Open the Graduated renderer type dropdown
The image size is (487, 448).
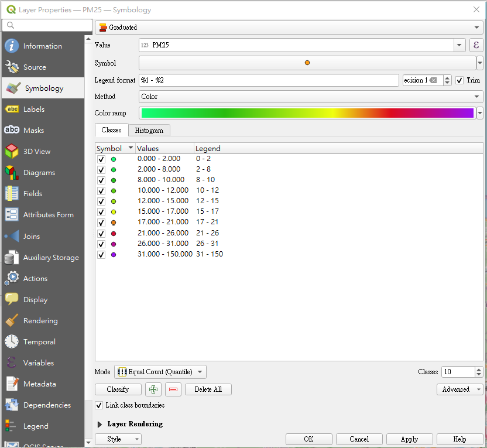pos(289,28)
